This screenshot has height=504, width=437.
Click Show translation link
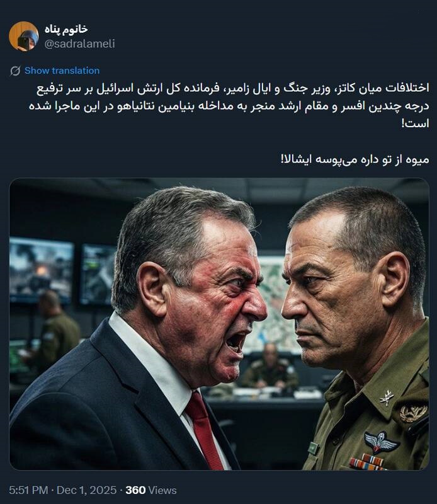[62, 71]
